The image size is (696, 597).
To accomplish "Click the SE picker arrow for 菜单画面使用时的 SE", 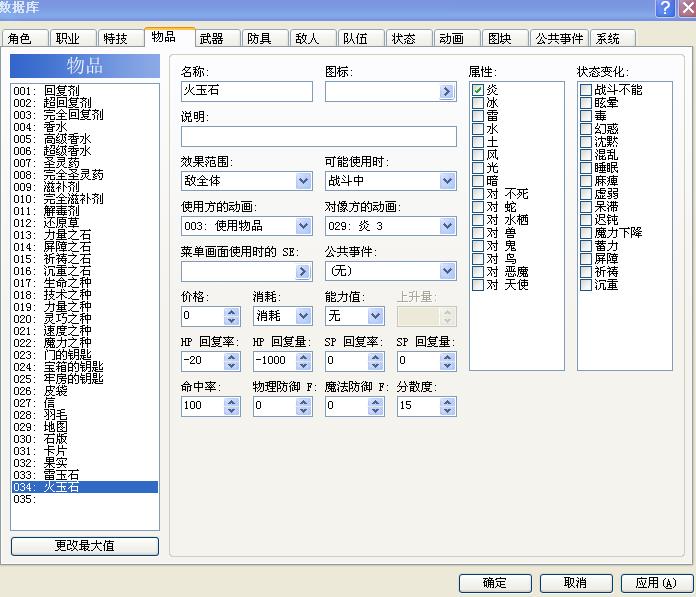I will coord(303,271).
